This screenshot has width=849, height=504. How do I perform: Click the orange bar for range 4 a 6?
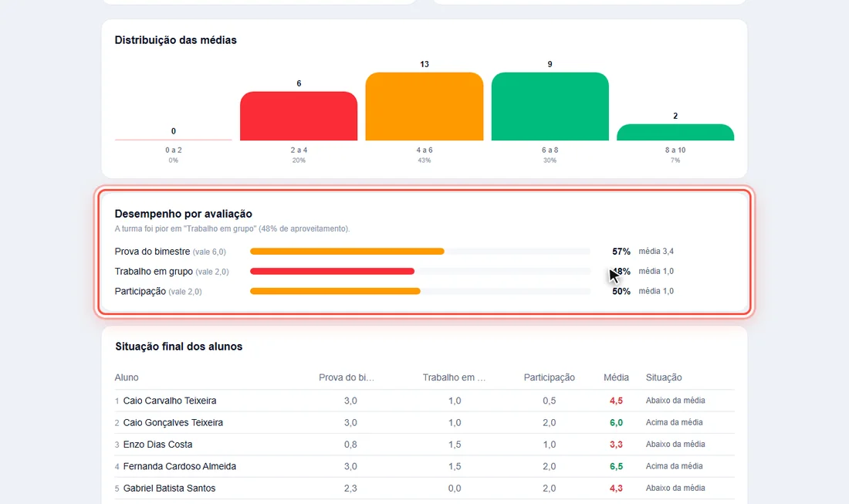[x=424, y=106]
